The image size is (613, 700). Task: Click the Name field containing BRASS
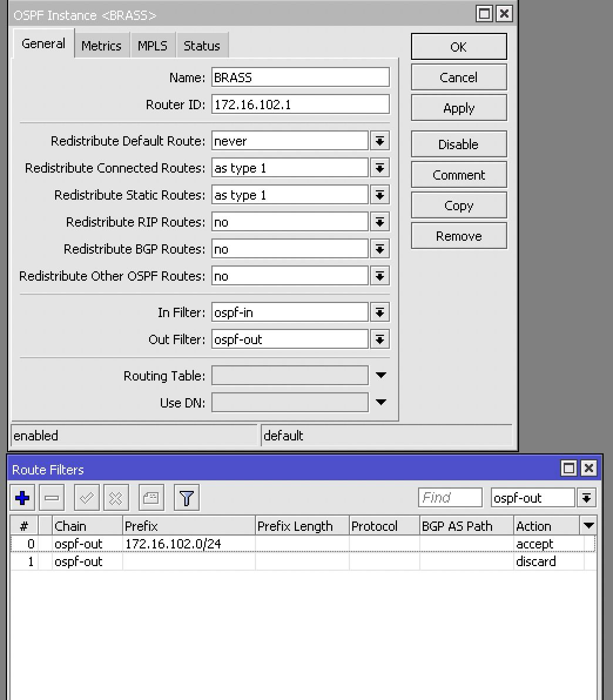[x=301, y=78]
